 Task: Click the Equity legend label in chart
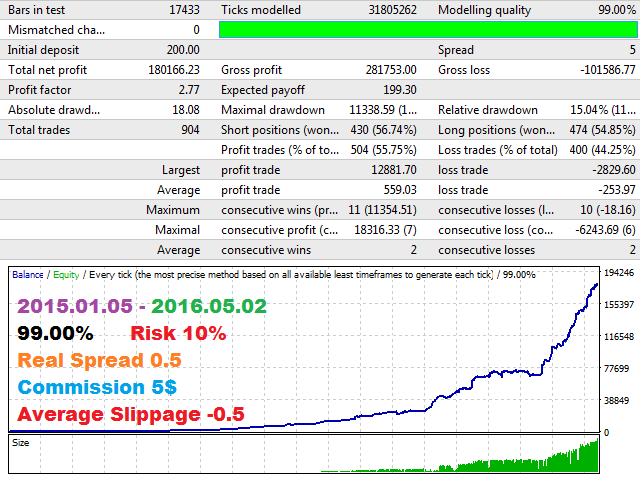coord(66,275)
